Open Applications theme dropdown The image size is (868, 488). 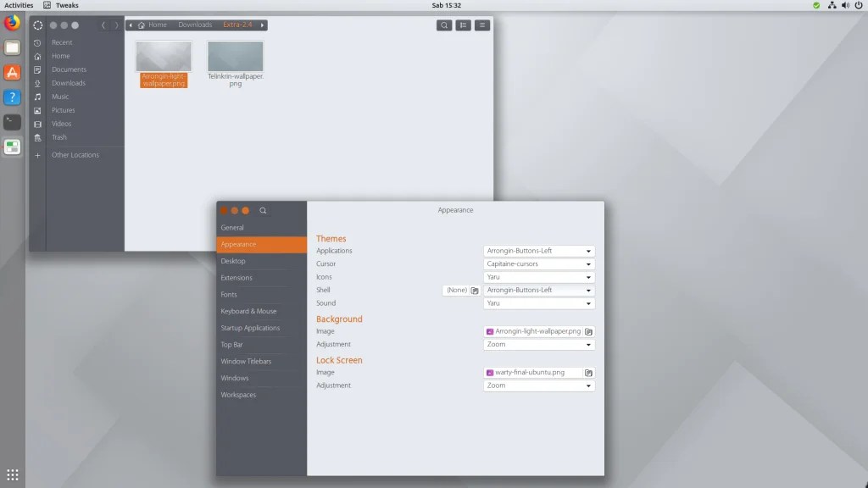tap(539, 251)
